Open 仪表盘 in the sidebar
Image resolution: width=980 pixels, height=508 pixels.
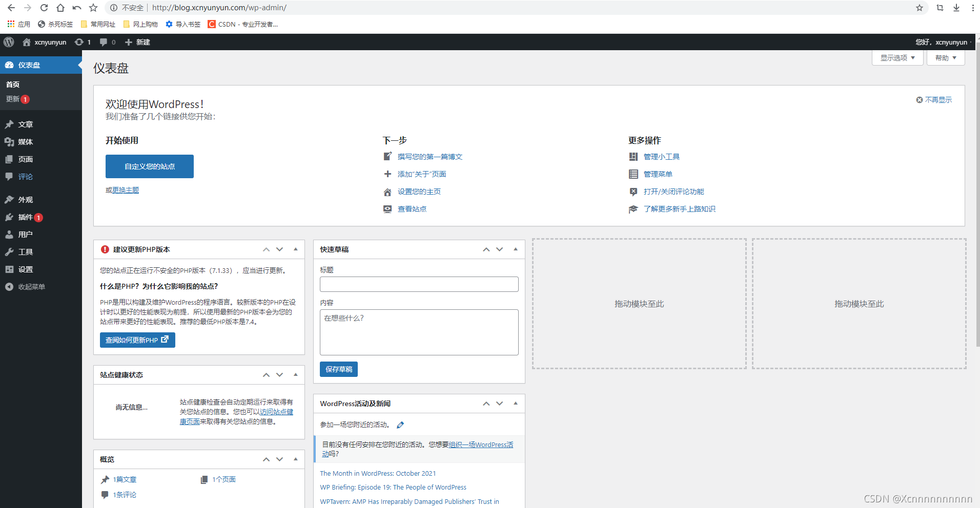(x=41, y=65)
